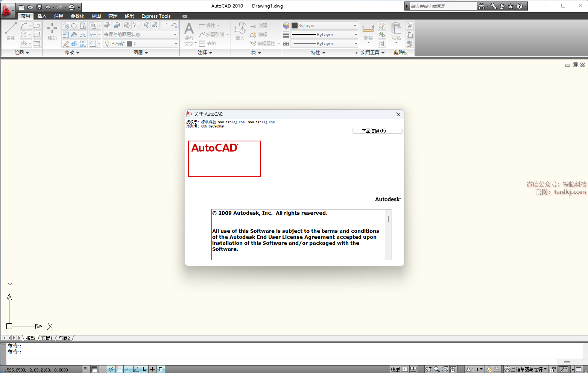Switch to the 管理 ribbon tab
Image resolution: width=588 pixels, height=373 pixels.
coord(113,16)
